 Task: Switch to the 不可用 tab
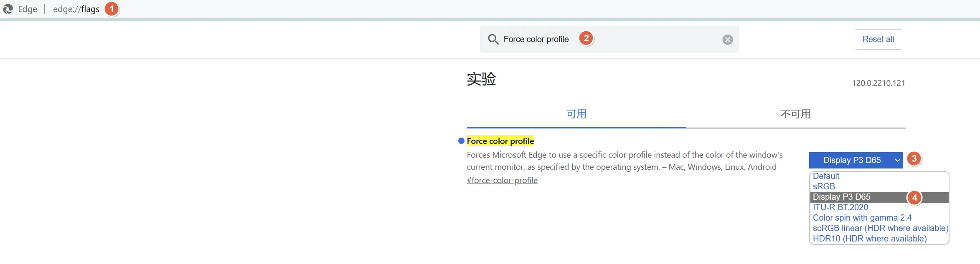795,114
